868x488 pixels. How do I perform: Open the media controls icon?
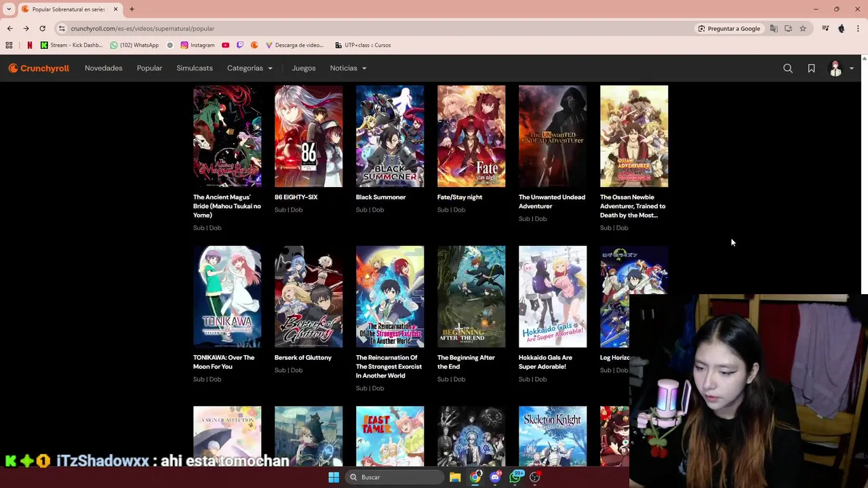(x=825, y=28)
